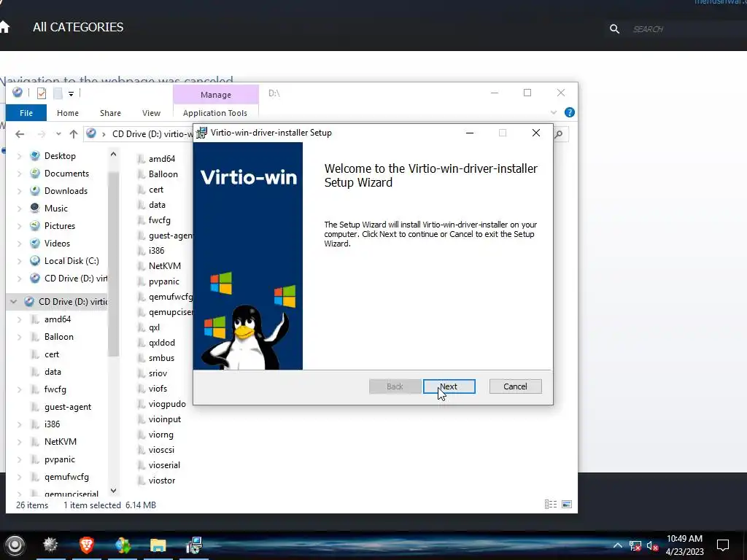Viewport: 747px width, 560px height.
Task: Expand Local Disk (C:) tree node
Action: (19, 261)
